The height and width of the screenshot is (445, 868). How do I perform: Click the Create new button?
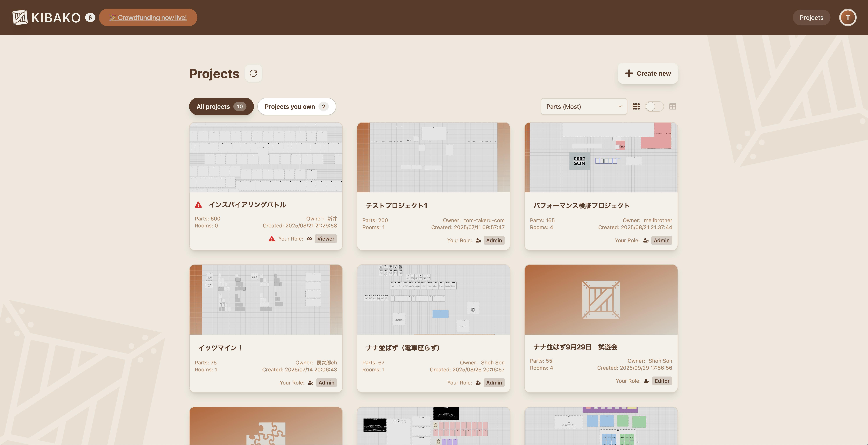[647, 73]
